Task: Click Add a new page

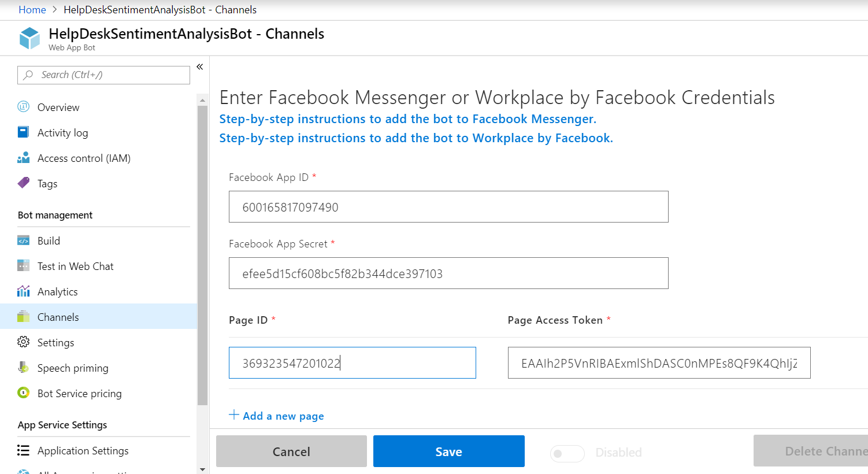Action: [283, 416]
